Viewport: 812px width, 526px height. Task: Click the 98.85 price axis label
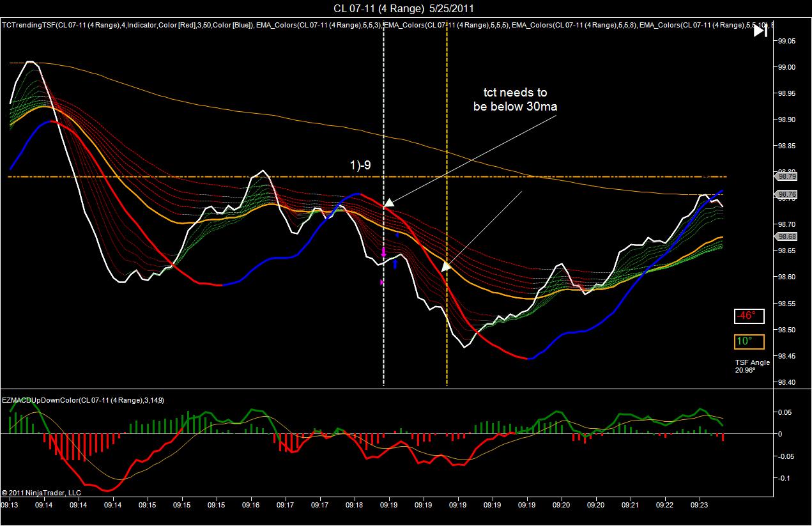pos(786,146)
